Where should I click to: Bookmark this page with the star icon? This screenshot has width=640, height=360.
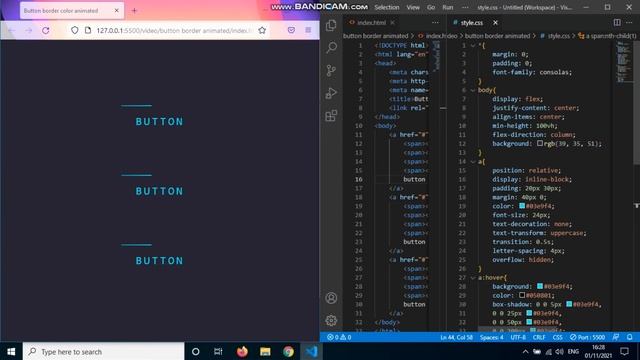click(262, 30)
